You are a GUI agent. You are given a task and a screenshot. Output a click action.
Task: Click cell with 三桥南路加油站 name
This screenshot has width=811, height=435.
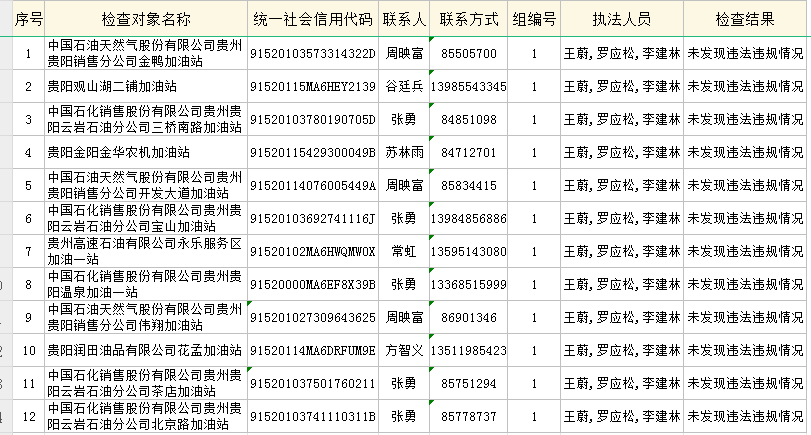coord(146,119)
